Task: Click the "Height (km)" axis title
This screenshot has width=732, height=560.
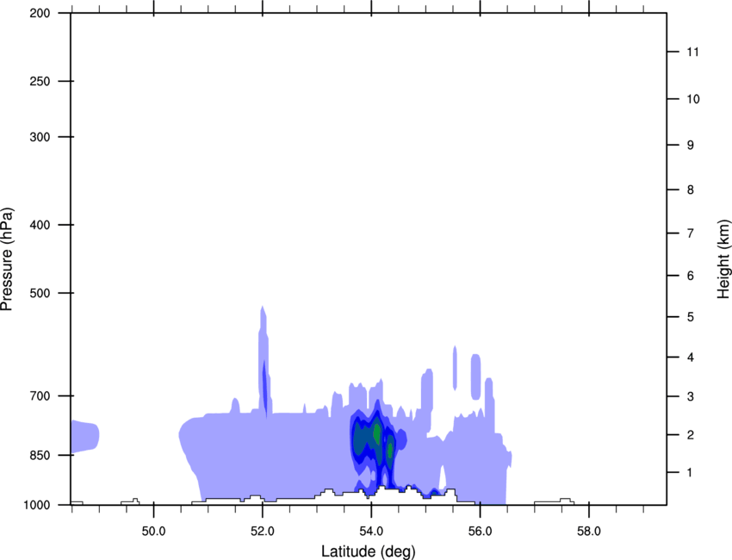Action: [723, 258]
